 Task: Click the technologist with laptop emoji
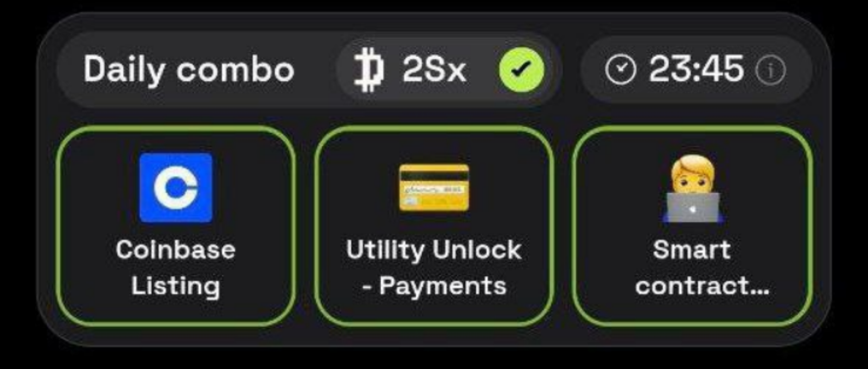click(x=693, y=189)
